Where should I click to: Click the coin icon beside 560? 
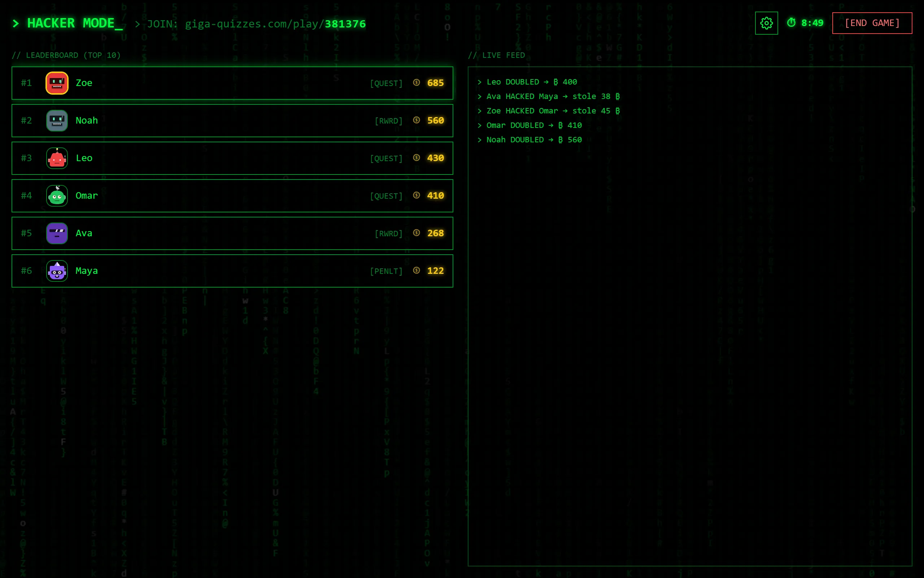(417, 120)
